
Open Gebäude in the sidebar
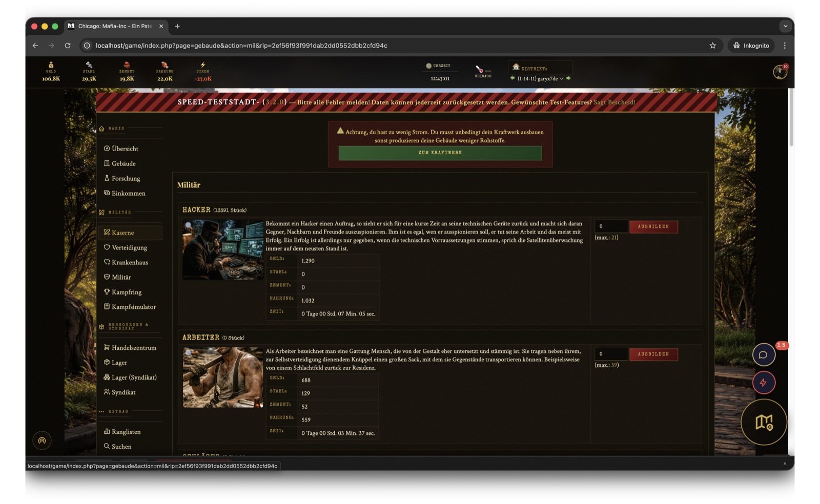coord(124,163)
